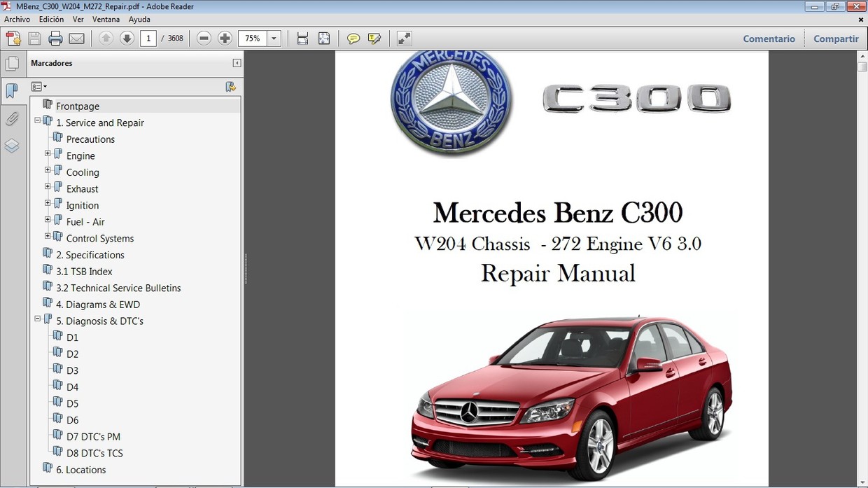Send the file by email envelope icon
The image size is (868, 488).
77,39
